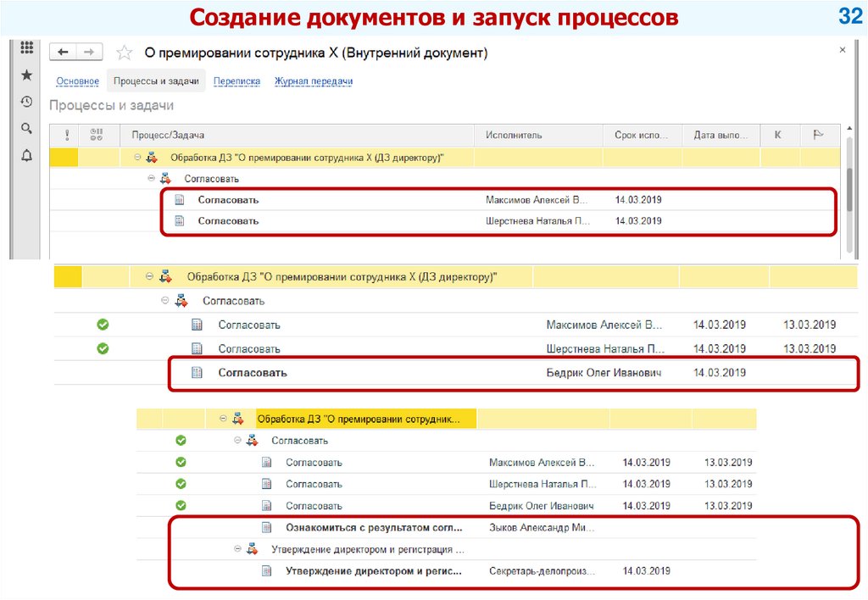Click document icon of Бедрик task, second table

[x=197, y=373]
